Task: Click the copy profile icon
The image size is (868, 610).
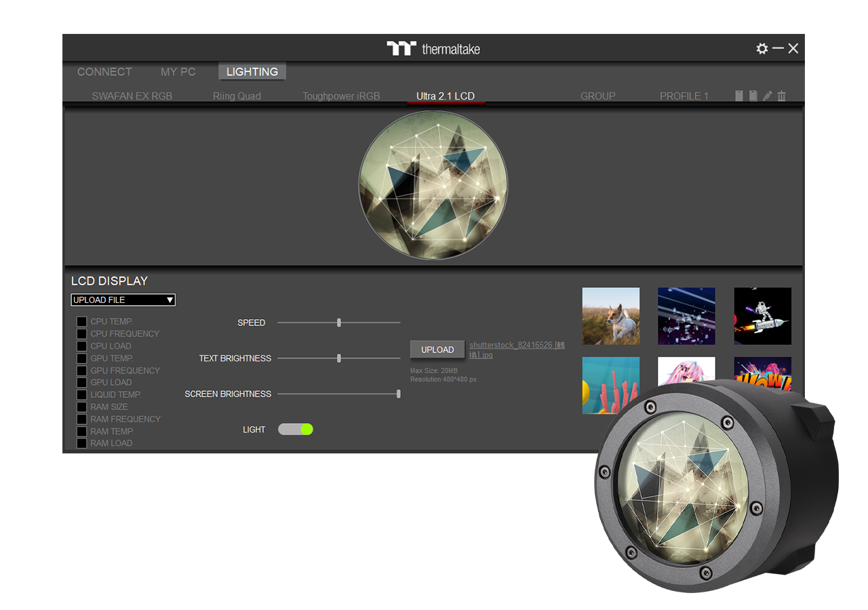Action: 753,96
